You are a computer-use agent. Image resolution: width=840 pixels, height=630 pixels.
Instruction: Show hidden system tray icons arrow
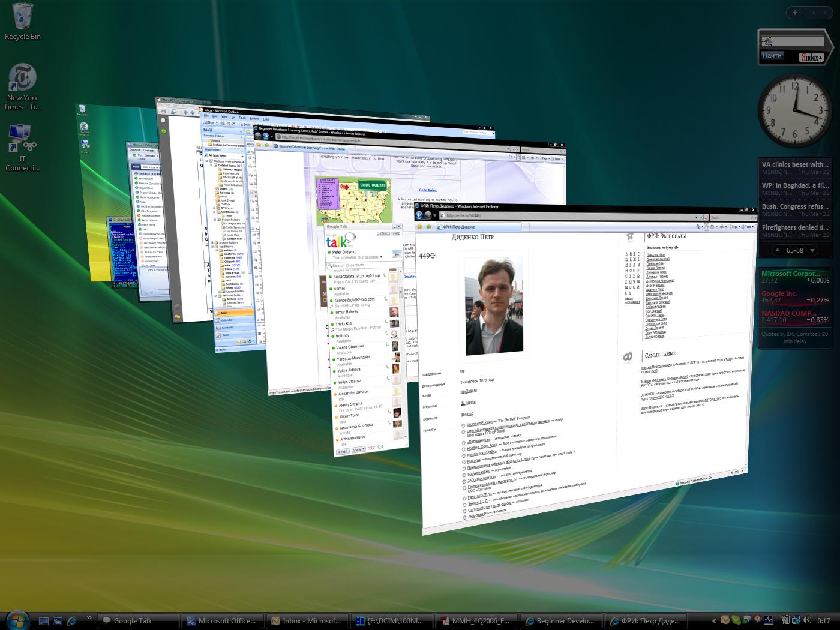click(714, 621)
